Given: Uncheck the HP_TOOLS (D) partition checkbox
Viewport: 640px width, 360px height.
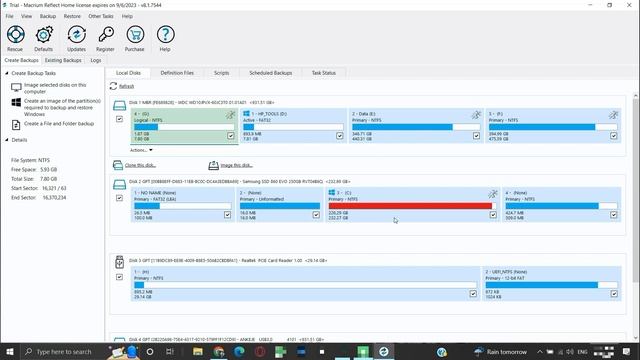Looking at the screenshot, I should pos(340,136).
